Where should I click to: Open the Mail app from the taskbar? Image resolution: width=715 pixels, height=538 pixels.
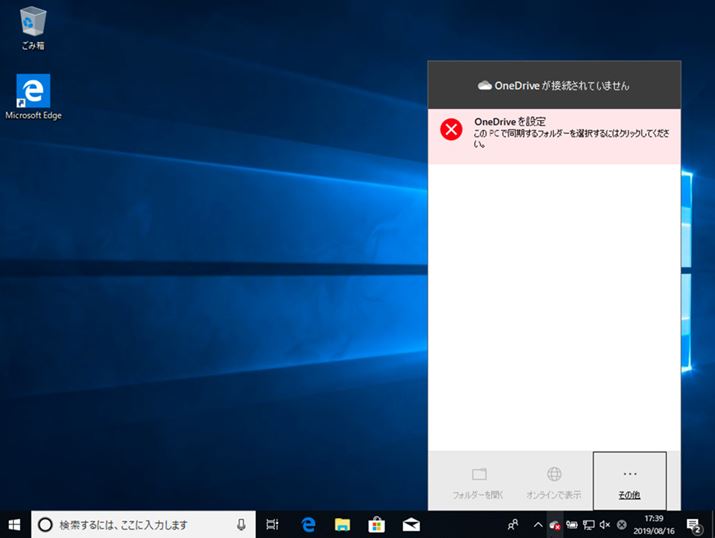[x=411, y=525]
